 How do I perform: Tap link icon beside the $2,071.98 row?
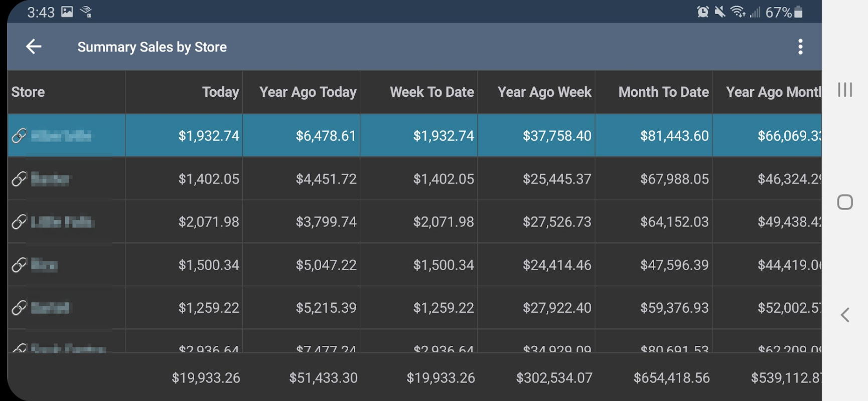pos(19,222)
